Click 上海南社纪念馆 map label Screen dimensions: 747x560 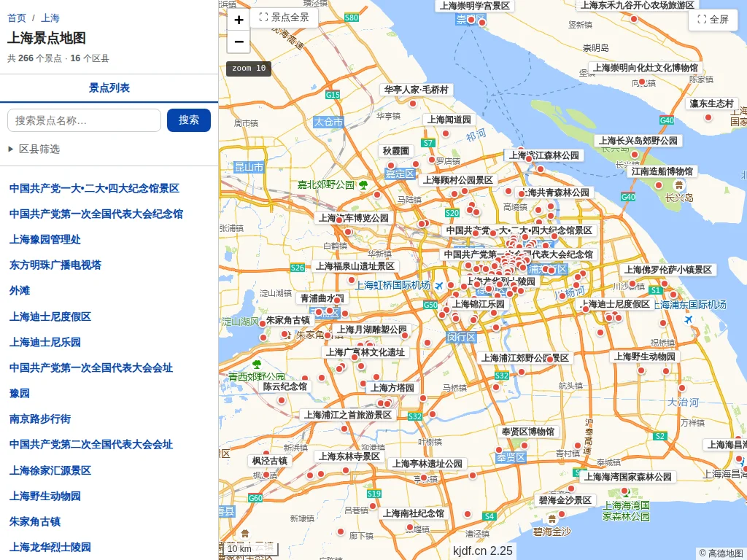point(413,513)
